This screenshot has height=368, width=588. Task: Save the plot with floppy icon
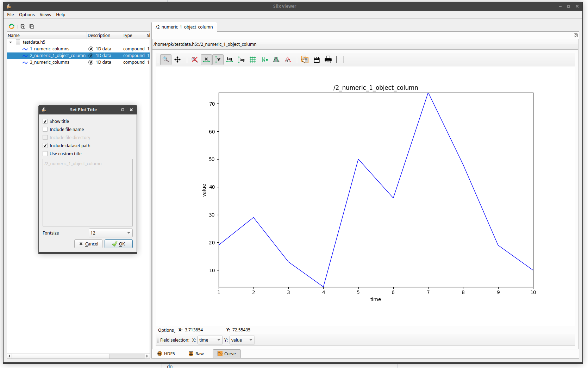[x=317, y=60]
